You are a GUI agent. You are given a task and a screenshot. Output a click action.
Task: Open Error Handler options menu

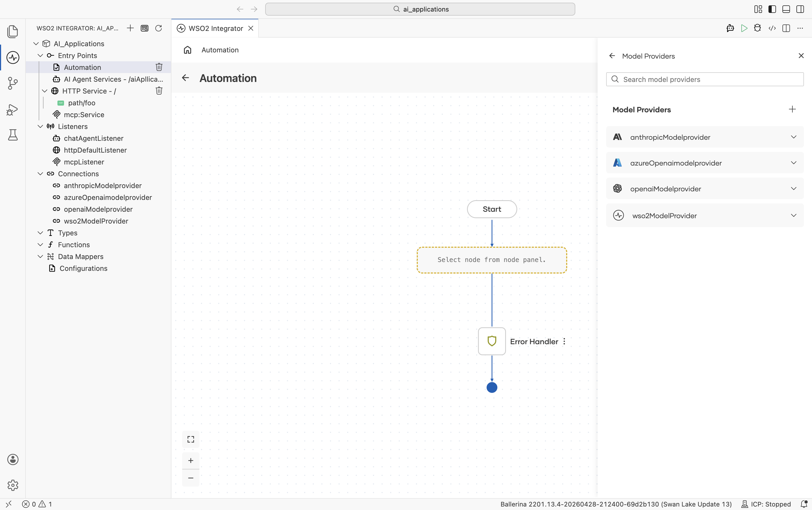pyautogui.click(x=564, y=341)
